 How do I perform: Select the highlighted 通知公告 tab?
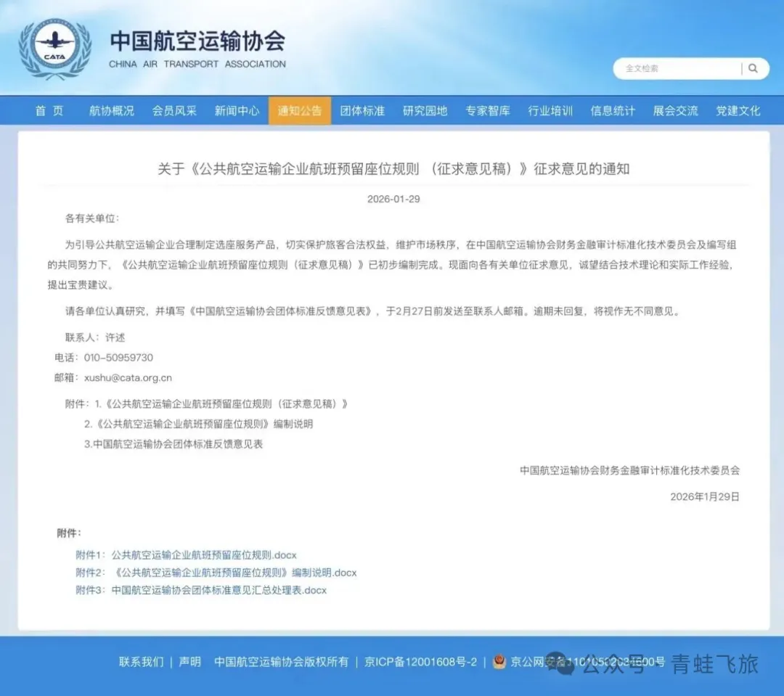coord(299,110)
